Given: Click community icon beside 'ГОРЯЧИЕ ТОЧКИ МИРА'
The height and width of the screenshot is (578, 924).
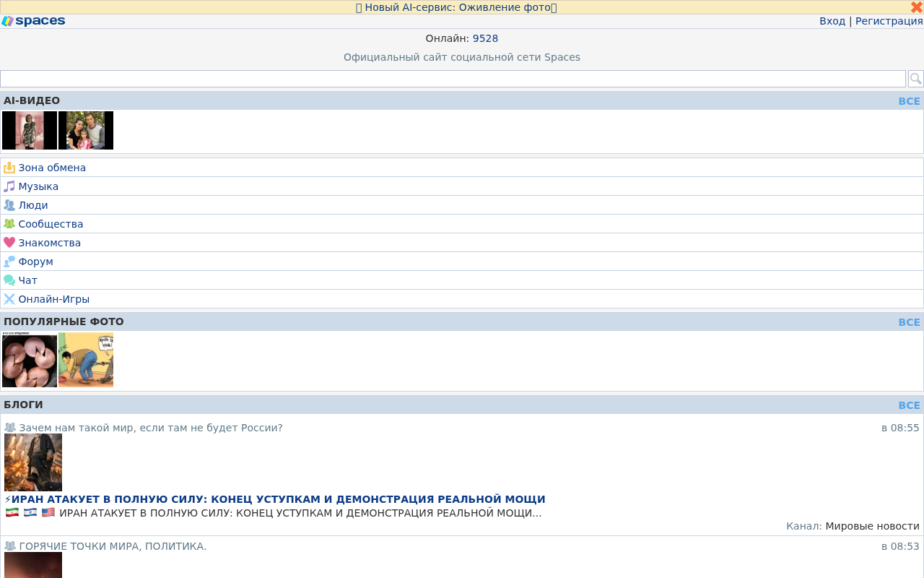Looking at the screenshot, I should coord(10,546).
